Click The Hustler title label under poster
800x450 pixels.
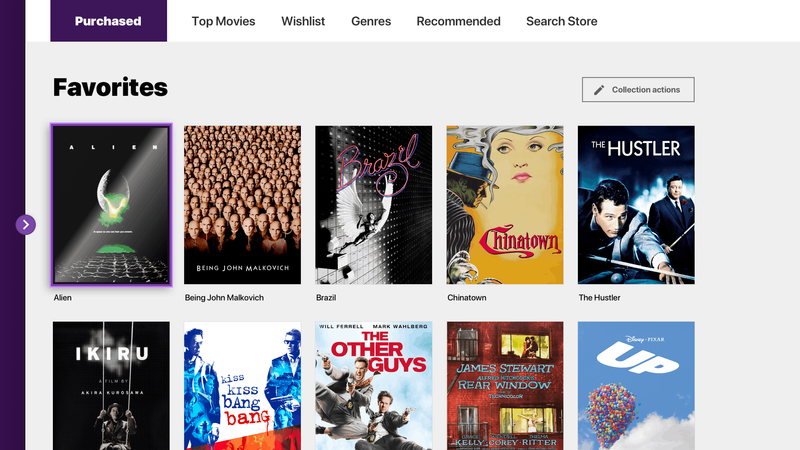coord(599,297)
